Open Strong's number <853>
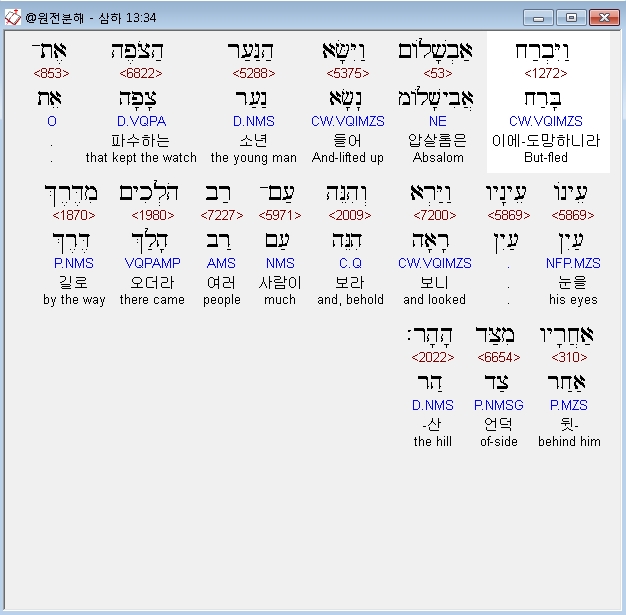This screenshot has width=626, height=615. tap(52, 73)
